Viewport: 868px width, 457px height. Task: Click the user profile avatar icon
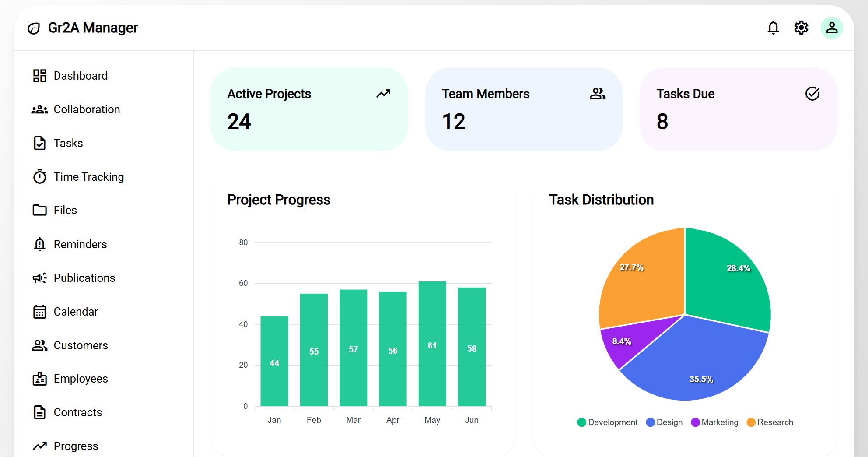[x=831, y=28]
